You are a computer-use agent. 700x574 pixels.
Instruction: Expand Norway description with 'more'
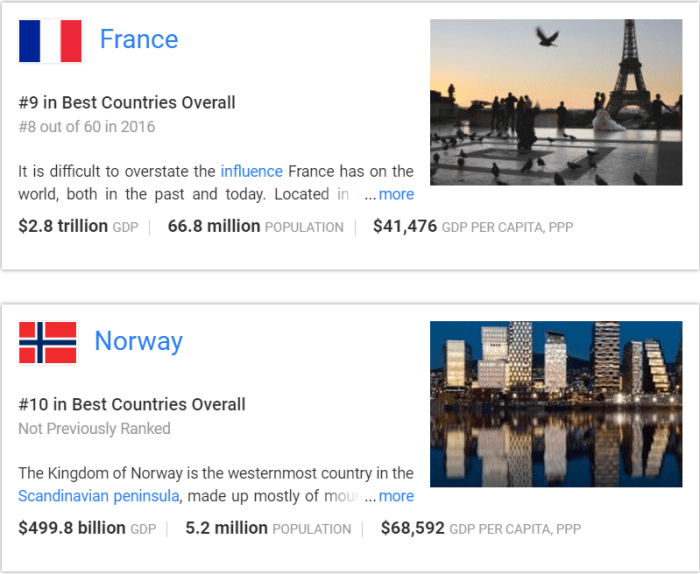click(396, 496)
